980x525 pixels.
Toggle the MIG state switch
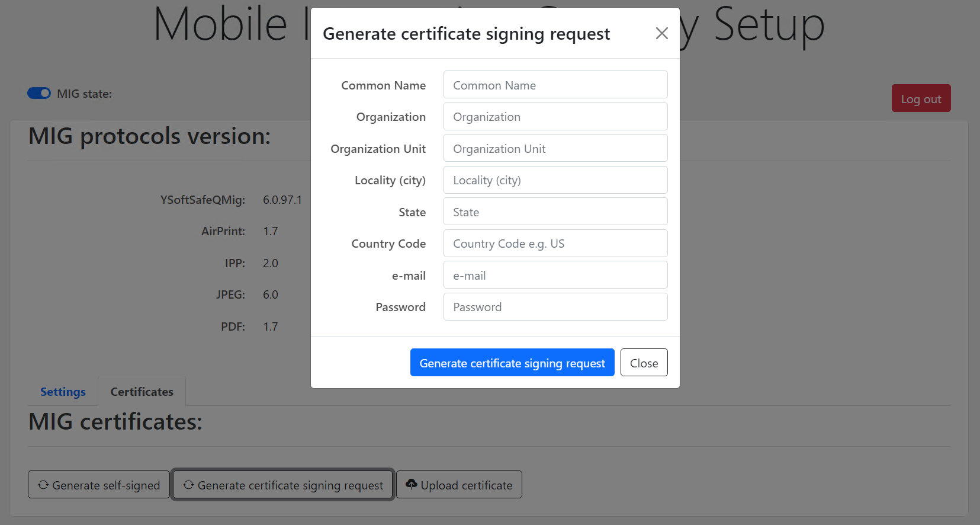(x=39, y=94)
